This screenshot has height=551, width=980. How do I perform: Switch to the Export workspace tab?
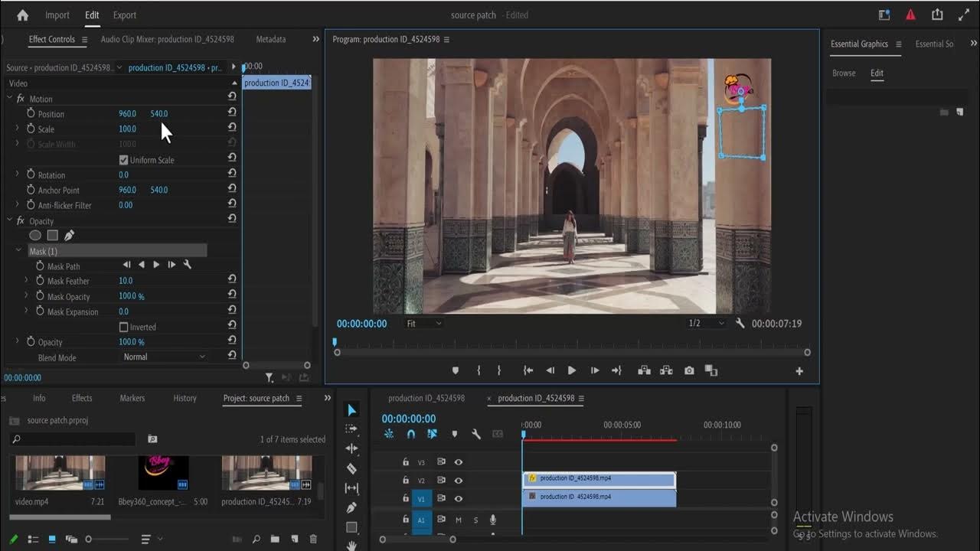124,15
